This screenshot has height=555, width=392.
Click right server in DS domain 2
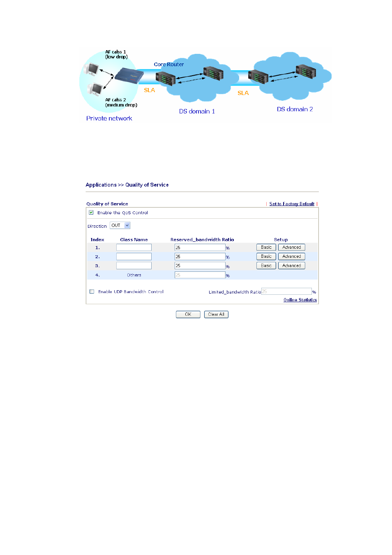(306, 72)
